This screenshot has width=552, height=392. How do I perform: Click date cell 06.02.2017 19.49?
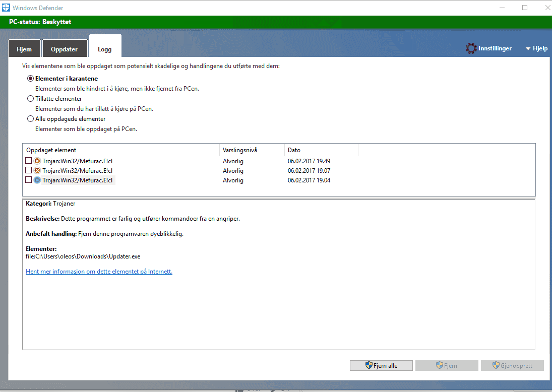[309, 161]
